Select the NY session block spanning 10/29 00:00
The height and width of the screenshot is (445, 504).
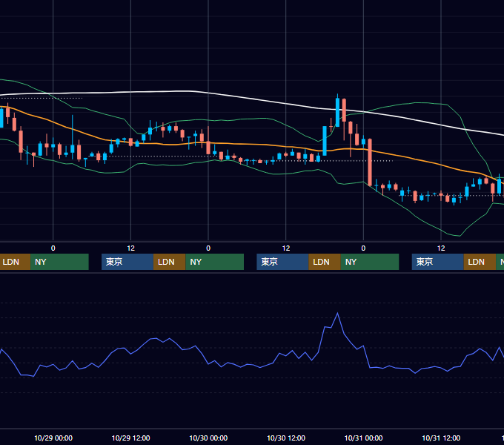tap(59, 262)
